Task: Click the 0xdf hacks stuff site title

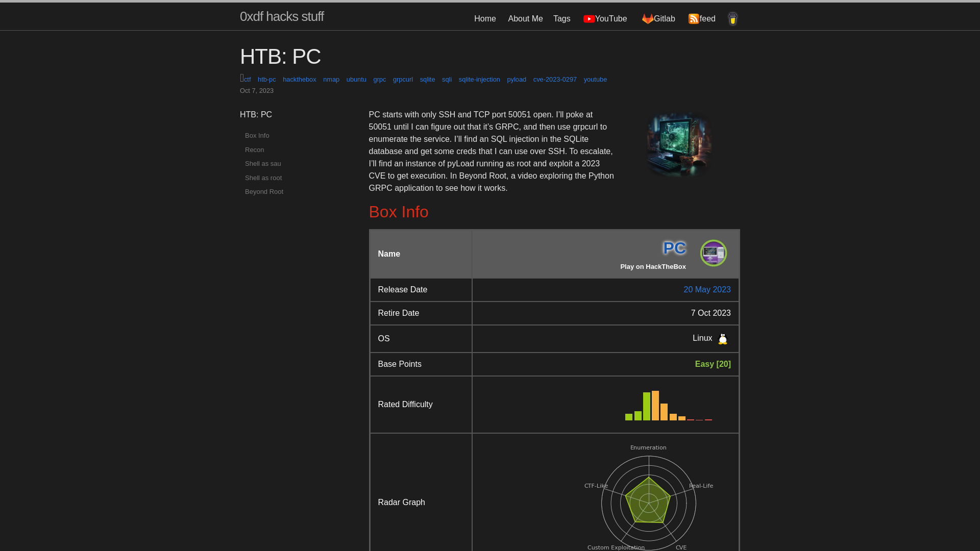Action: click(282, 16)
